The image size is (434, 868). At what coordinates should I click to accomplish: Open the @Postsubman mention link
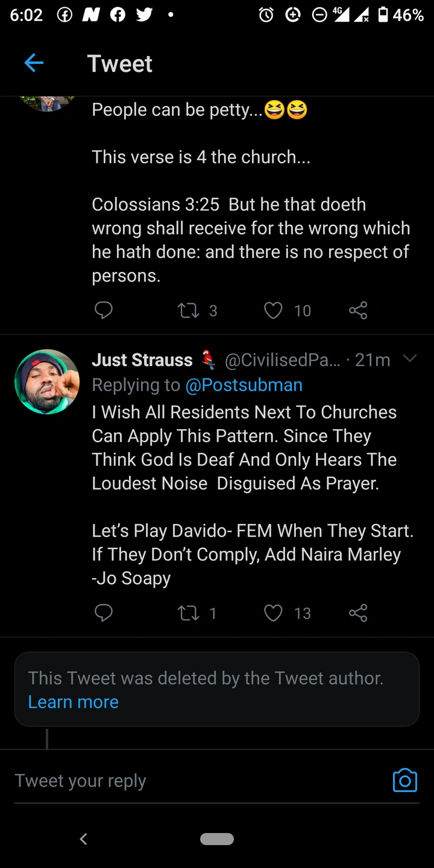pyautogui.click(x=244, y=385)
